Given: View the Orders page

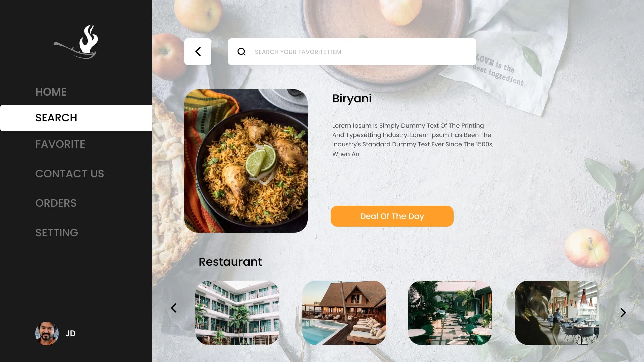Looking at the screenshot, I should (56, 203).
